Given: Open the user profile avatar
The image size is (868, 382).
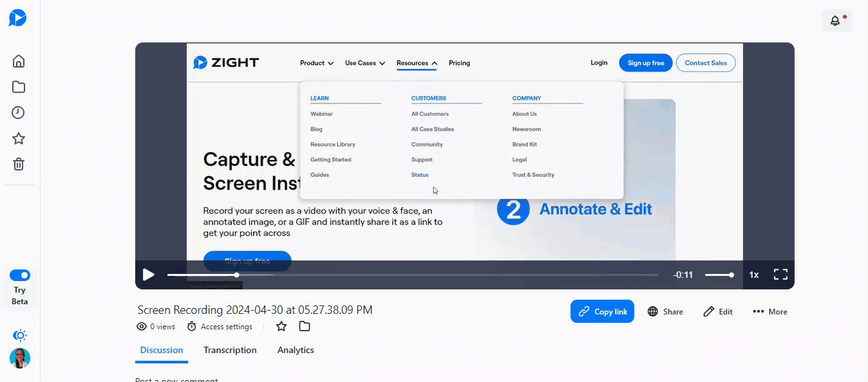Looking at the screenshot, I should coord(20,358).
